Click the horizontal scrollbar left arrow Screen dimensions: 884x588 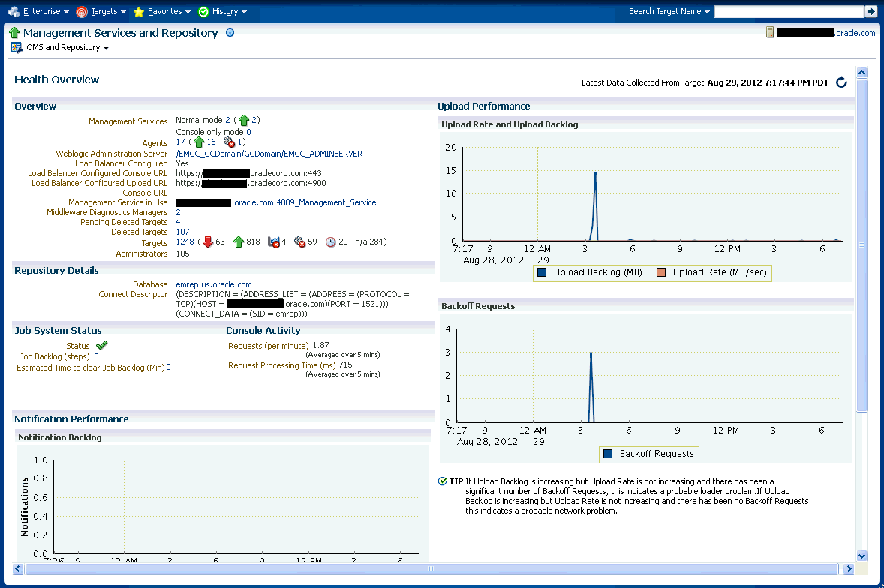(x=18, y=568)
